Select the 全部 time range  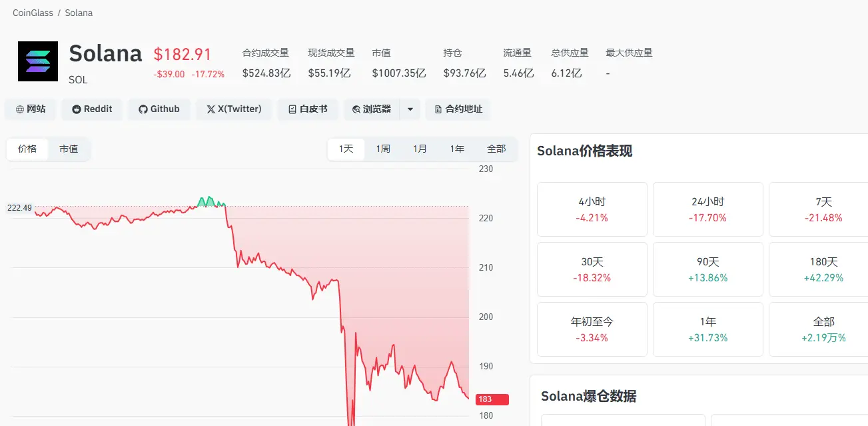[x=496, y=149]
